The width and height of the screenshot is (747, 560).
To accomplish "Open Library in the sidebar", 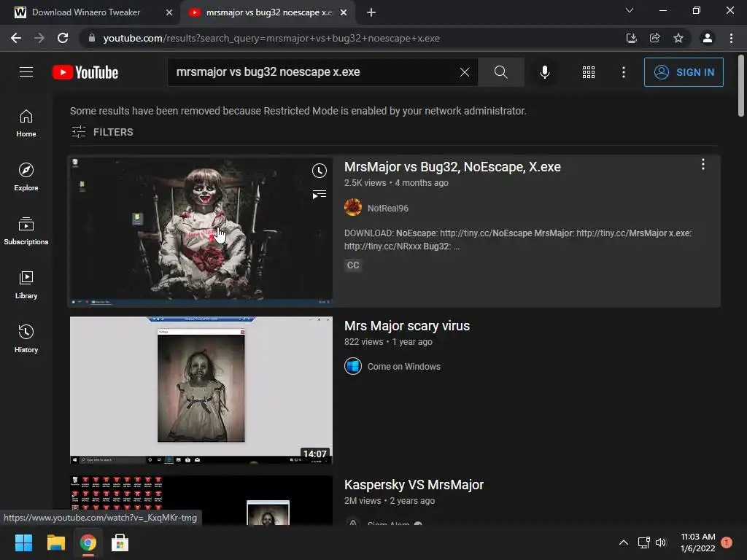I will pyautogui.click(x=26, y=285).
